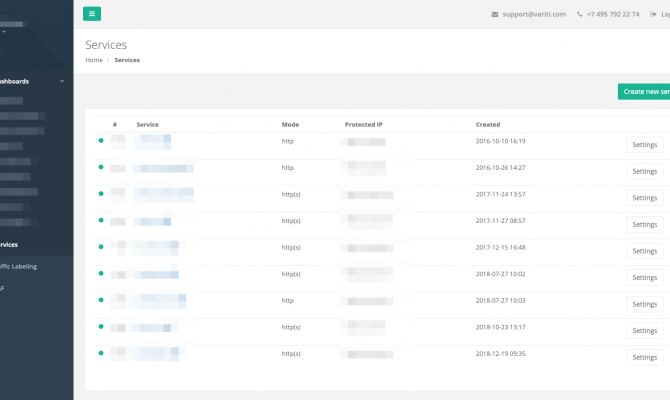Select created date 2016-10-10 16:19
The width and height of the screenshot is (670, 400).
500,141
